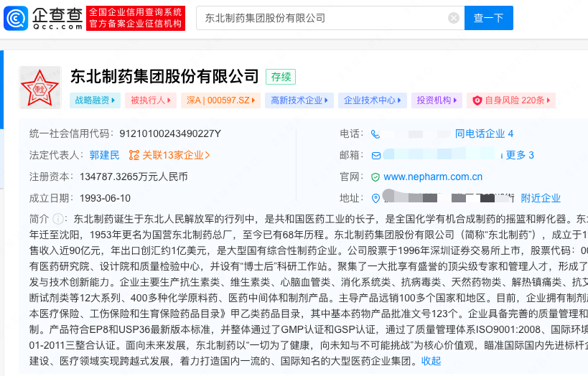This screenshot has width=588, height=376.
Task: Expand the 投资机构 tag
Action: click(437, 100)
